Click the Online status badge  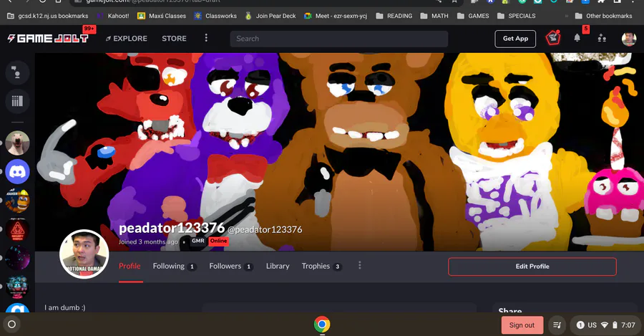tap(218, 241)
